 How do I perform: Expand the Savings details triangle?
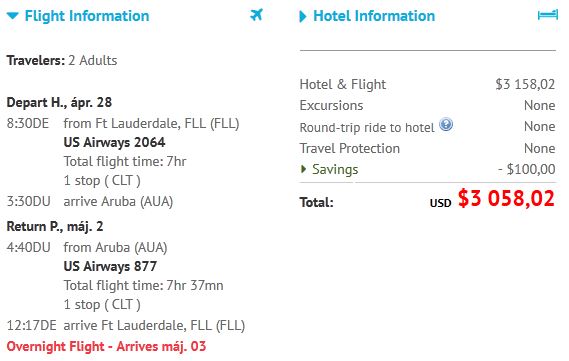click(304, 169)
